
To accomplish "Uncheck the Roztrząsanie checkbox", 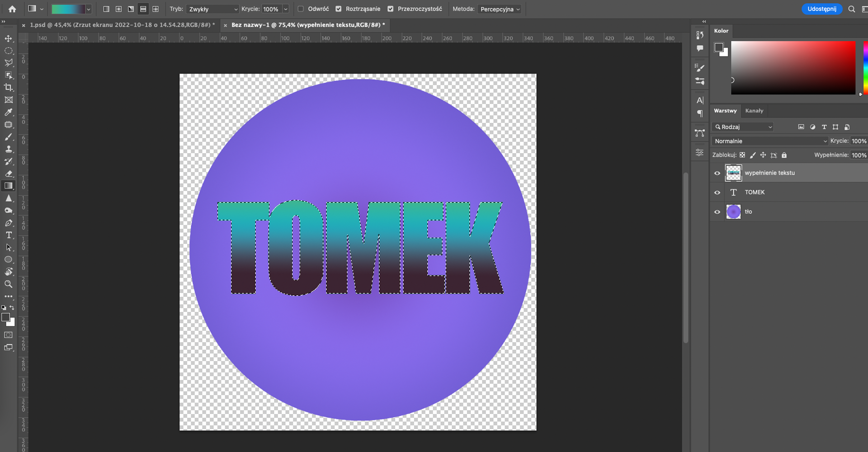I will coord(339,9).
